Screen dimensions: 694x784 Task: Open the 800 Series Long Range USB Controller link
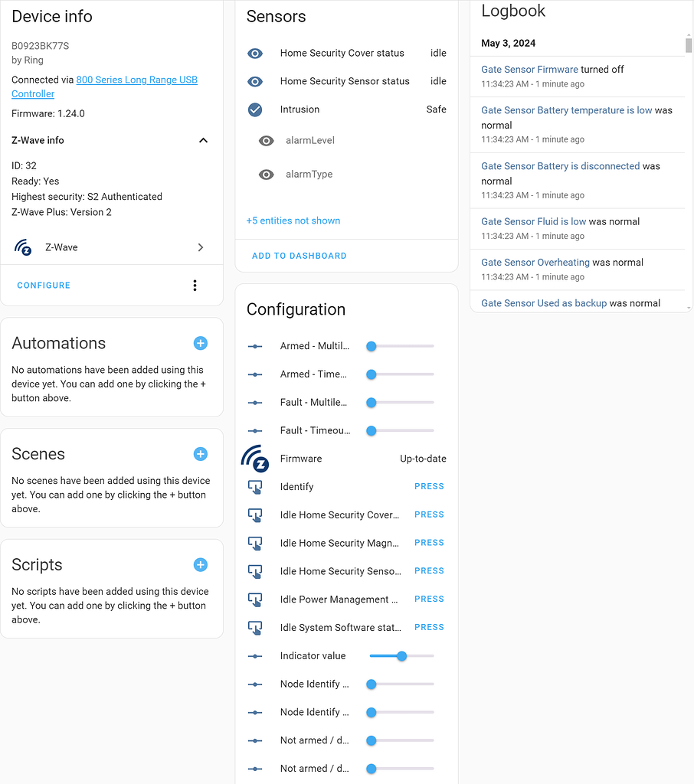[136, 80]
